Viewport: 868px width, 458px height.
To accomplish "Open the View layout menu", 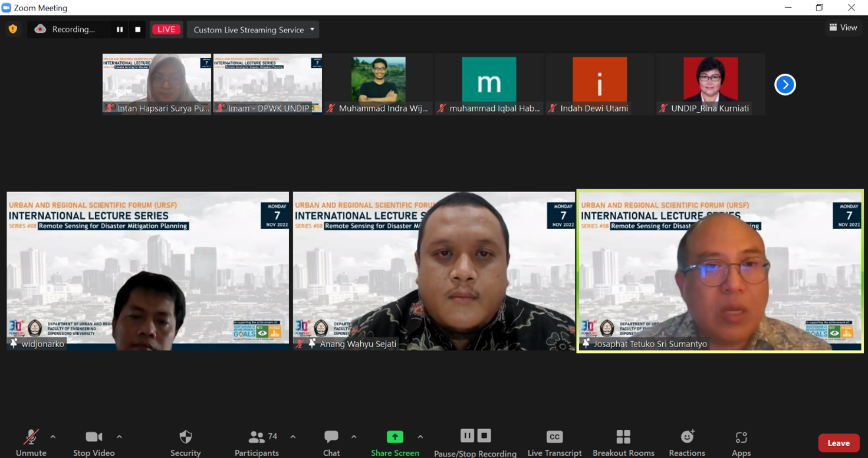I will pyautogui.click(x=843, y=28).
